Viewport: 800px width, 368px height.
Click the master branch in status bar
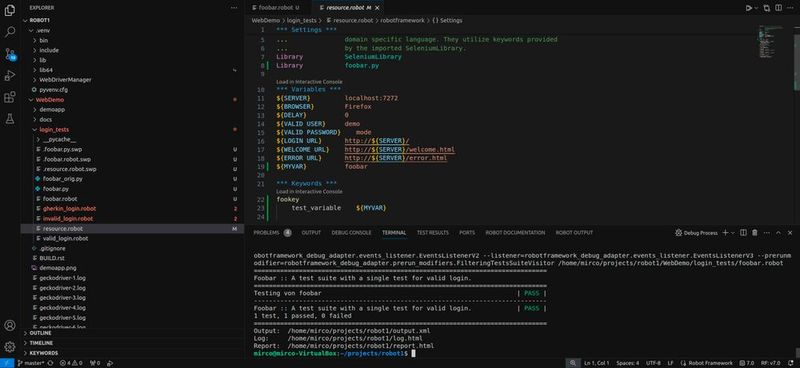(32, 363)
